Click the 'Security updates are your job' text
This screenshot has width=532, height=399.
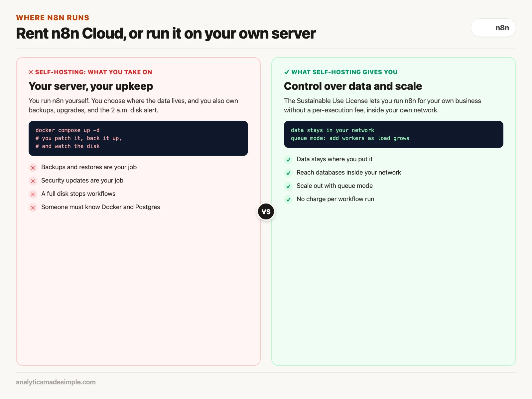82,181
